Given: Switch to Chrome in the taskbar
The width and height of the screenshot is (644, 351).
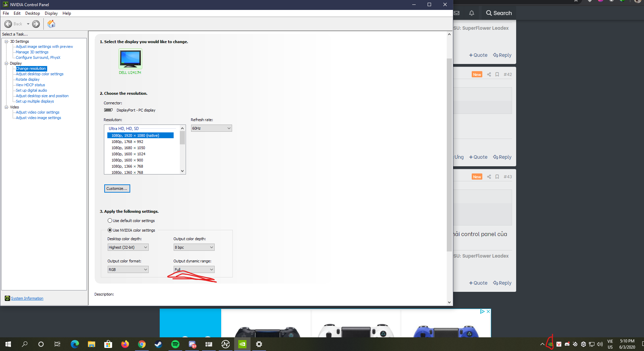Looking at the screenshot, I should pos(142,344).
